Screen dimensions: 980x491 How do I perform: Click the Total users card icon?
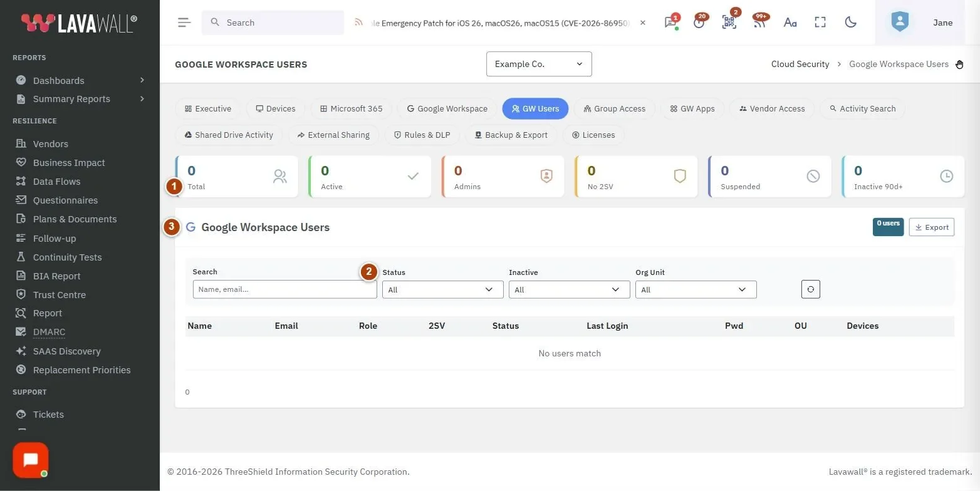pos(280,177)
